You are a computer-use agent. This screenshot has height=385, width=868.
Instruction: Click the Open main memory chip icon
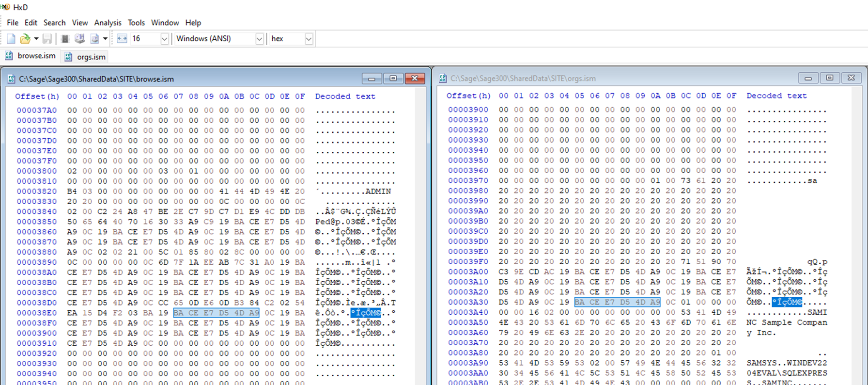tap(65, 39)
